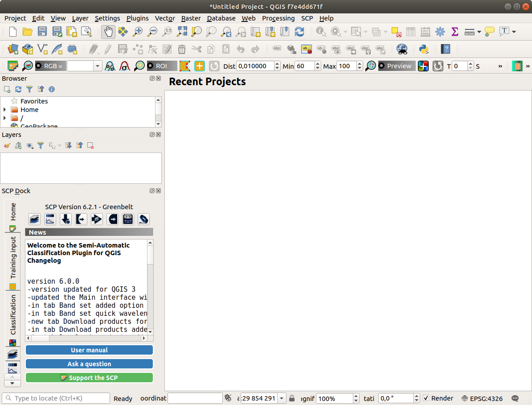Open the map scale dropdown

tap(282, 398)
